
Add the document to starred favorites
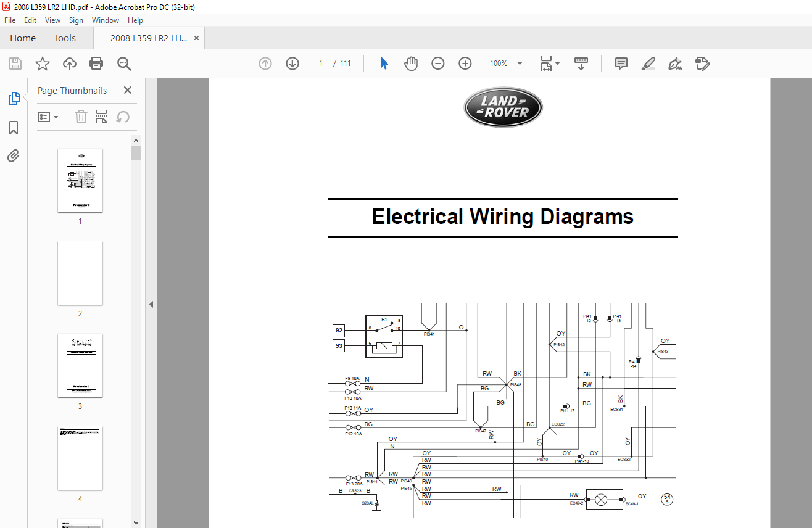pyautogui.click(x=43, y=64)
